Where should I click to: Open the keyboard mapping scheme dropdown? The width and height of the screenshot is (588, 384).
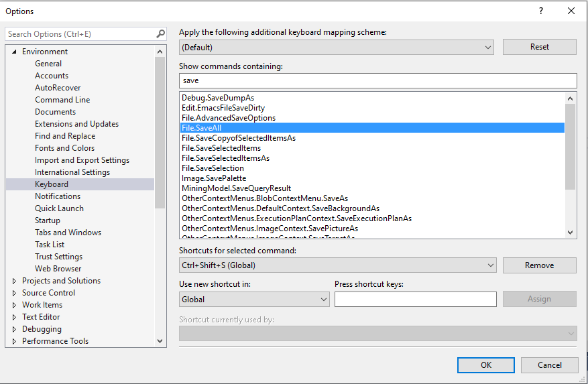[x=337, y=48]
